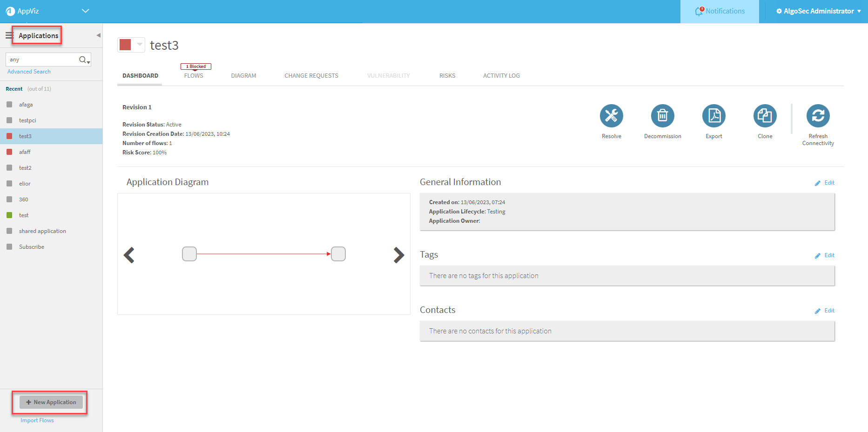Open the Change Requests tab

[x=311, y=76]
